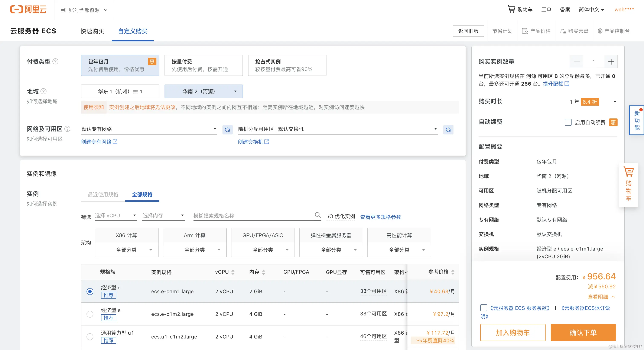Switch to the 最近使用规格 tab

click(x=103, y=195)
